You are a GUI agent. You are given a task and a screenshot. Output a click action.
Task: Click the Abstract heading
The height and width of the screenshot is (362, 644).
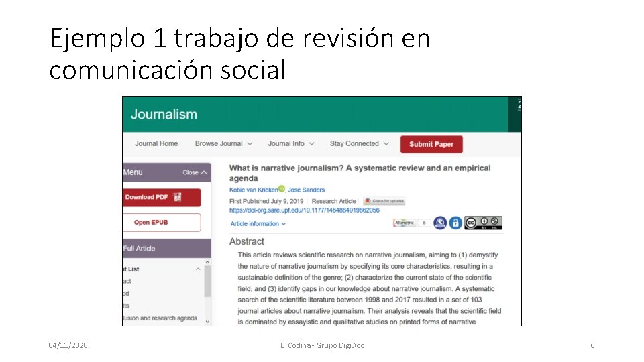pos(246,241)
